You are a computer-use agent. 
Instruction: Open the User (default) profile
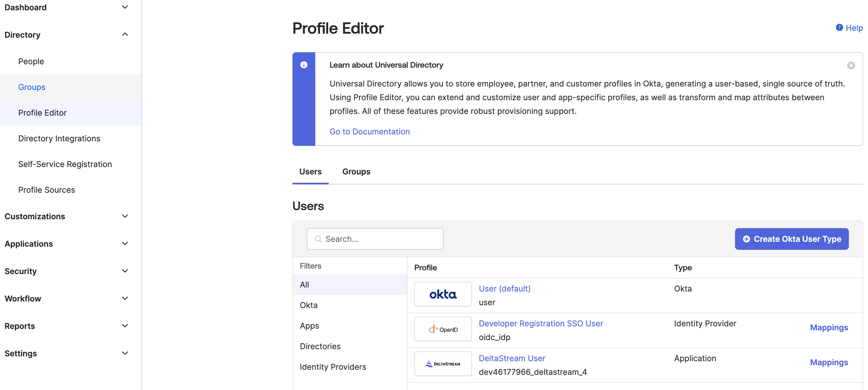(504, 289)
